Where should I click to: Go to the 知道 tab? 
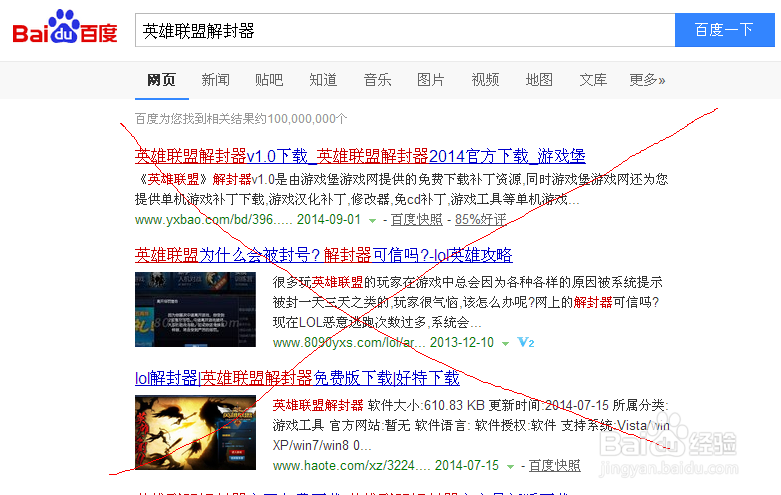[x=323, y=80]
